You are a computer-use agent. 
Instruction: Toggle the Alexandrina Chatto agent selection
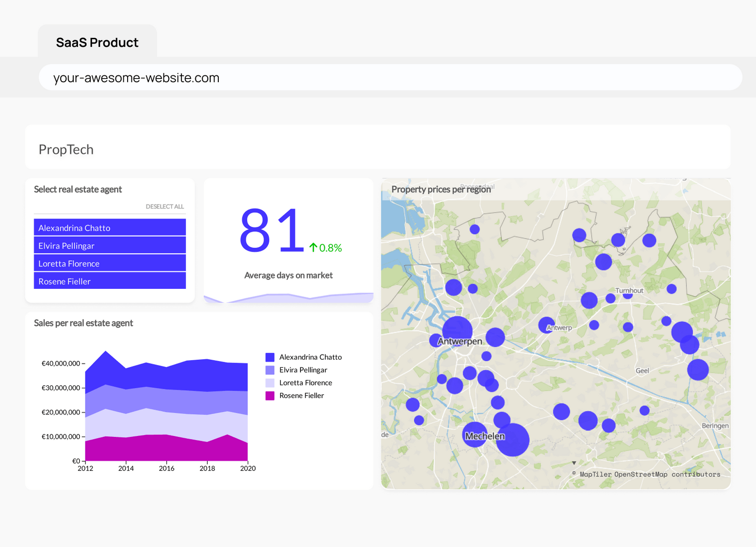coord(110,227)
